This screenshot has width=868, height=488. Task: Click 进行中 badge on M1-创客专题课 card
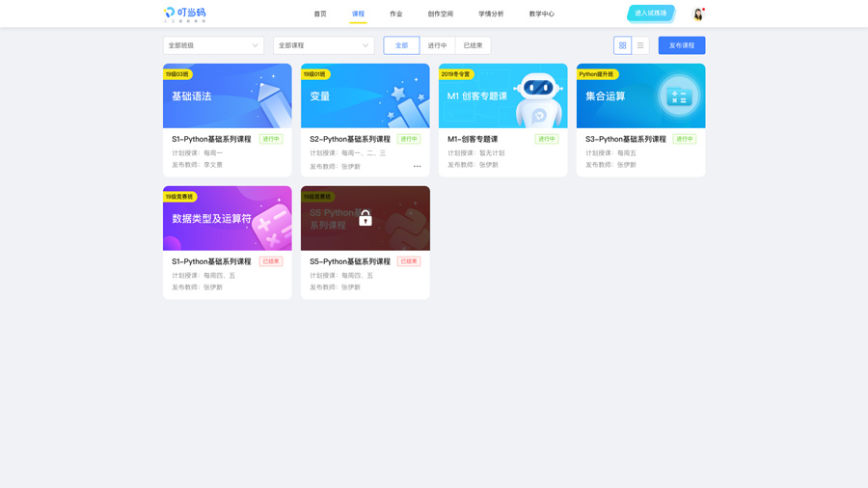(x=547, y=139)
